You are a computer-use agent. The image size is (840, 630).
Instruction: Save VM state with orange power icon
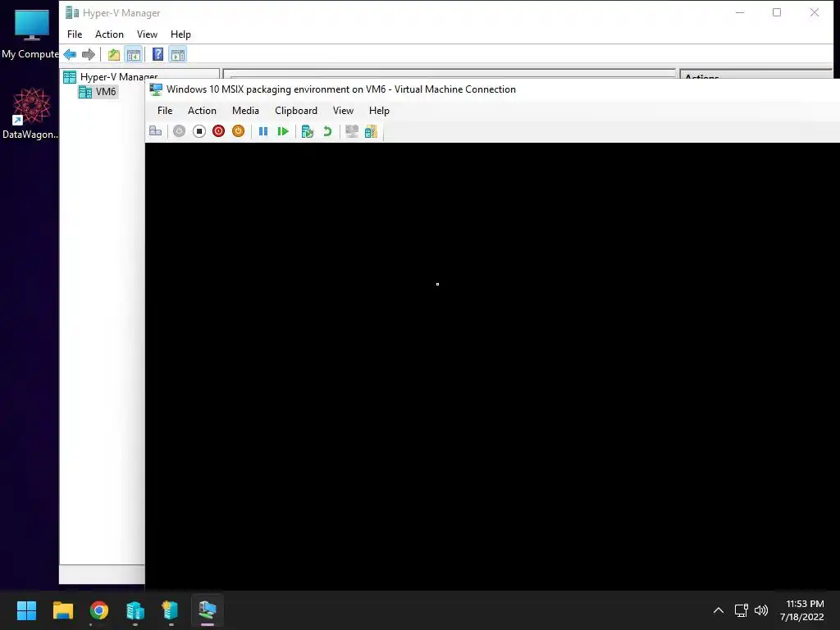tap(239, 131)
